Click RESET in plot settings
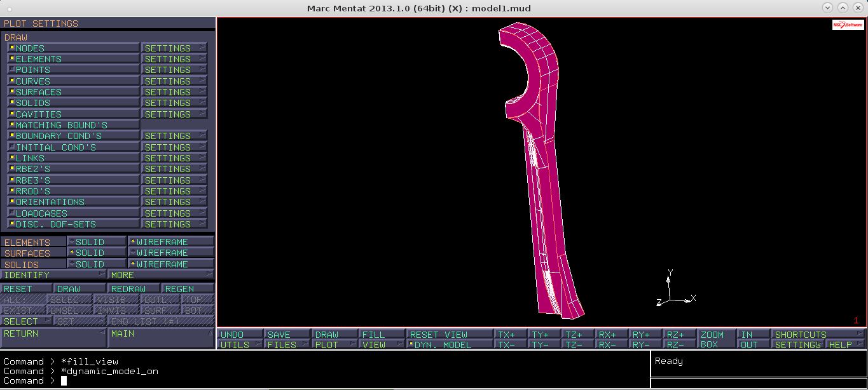This screenshot has height=390, width=868. (x=27, y=288)
